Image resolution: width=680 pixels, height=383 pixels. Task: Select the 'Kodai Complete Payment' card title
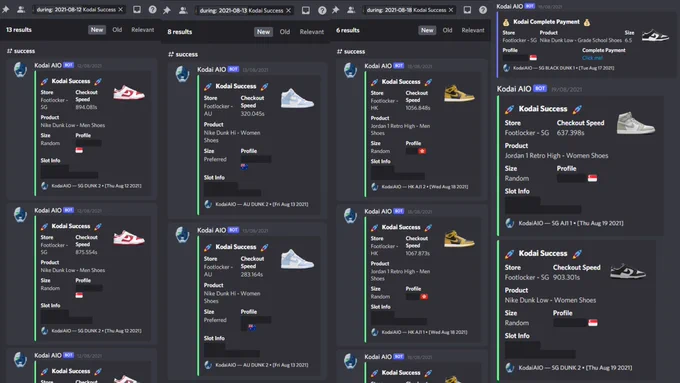546,22
